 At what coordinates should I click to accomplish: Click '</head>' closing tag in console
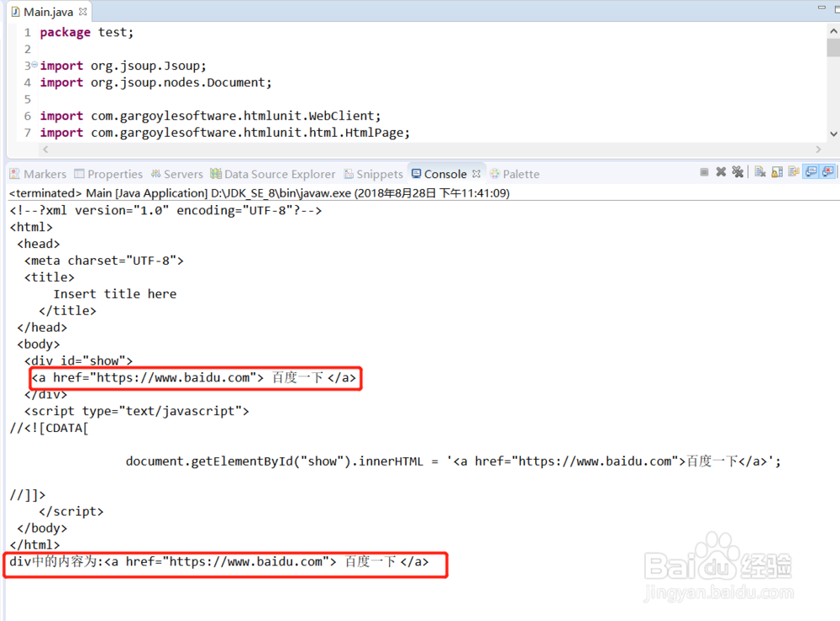click(x=42, y=328)
